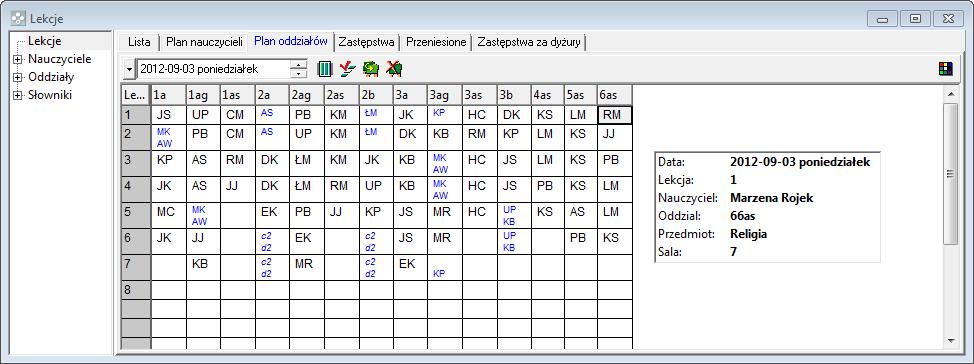Click the 1ag column header
The width and height of the screenshot is (974, 364).
[x=203, y=96]
